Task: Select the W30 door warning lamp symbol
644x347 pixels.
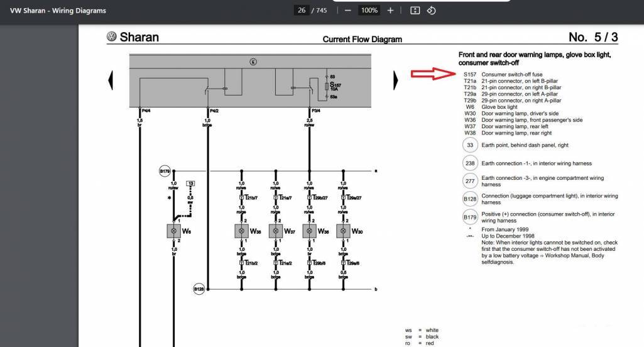Action: click(x=342, y=231)
